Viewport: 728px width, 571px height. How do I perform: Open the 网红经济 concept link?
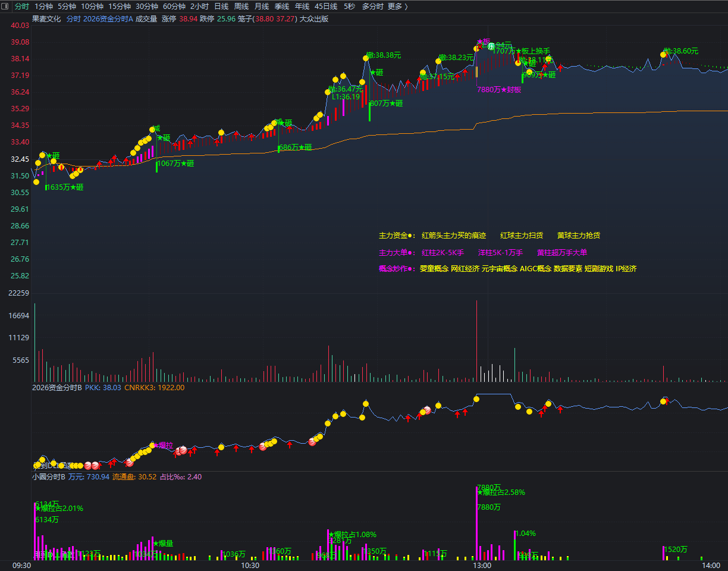465,269
